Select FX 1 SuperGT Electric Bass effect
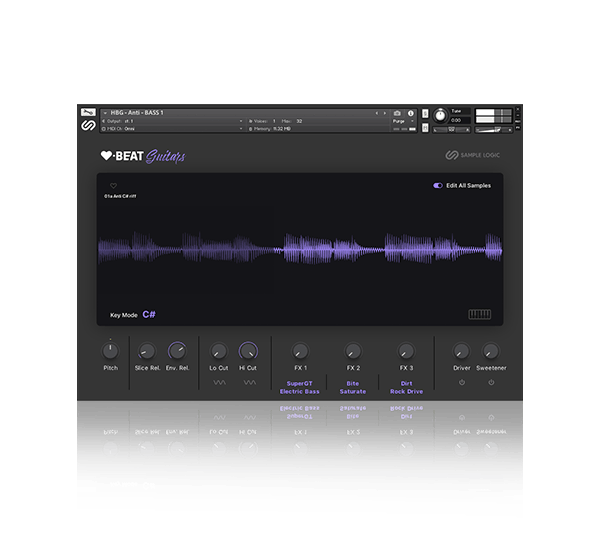600x543 pixels. click(300, 387)
